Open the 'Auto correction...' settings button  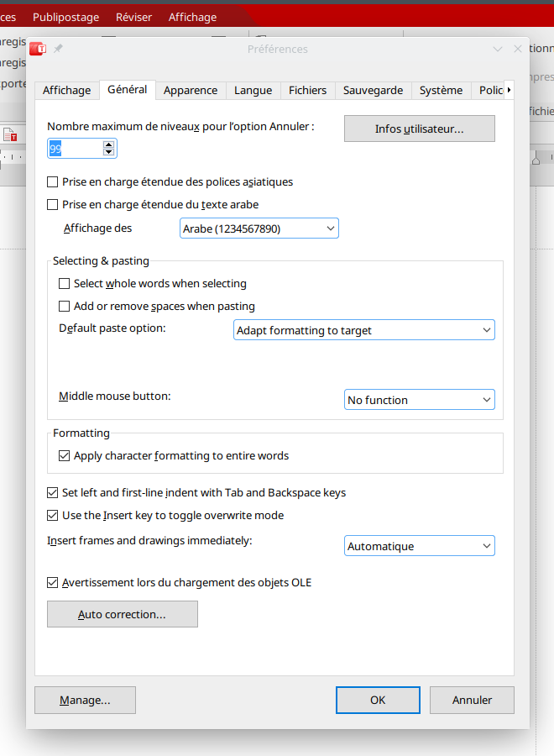tap(122, 614)
